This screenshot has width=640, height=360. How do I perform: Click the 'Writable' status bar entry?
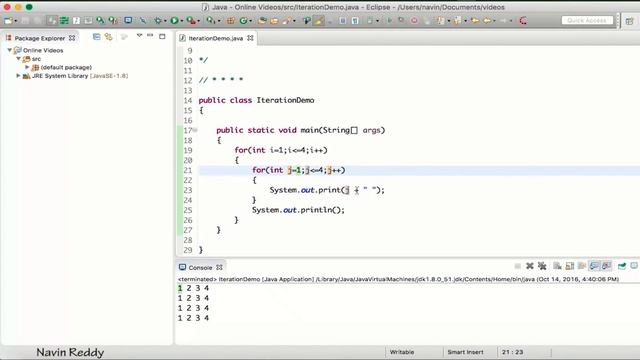(402, 352)
